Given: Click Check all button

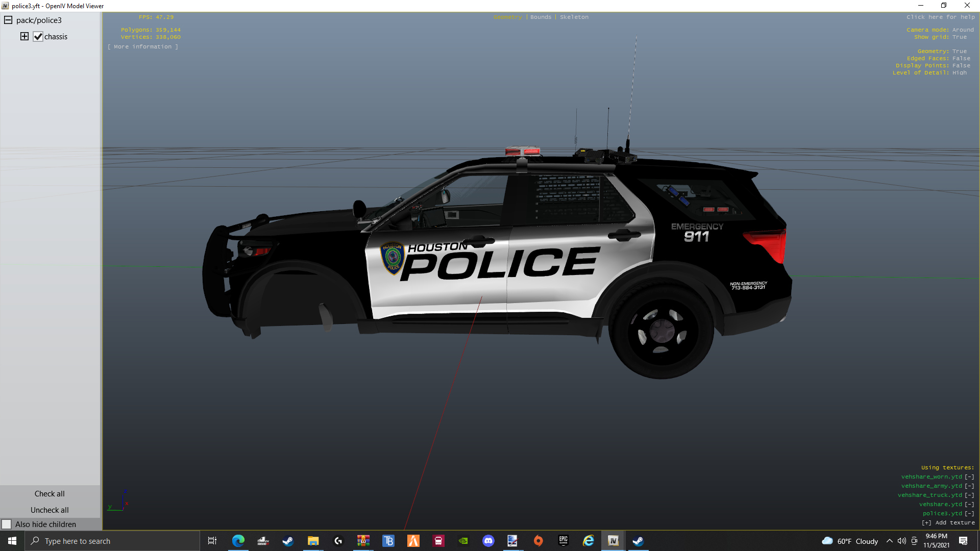Looking at the screenshot, I should (50, 493).
